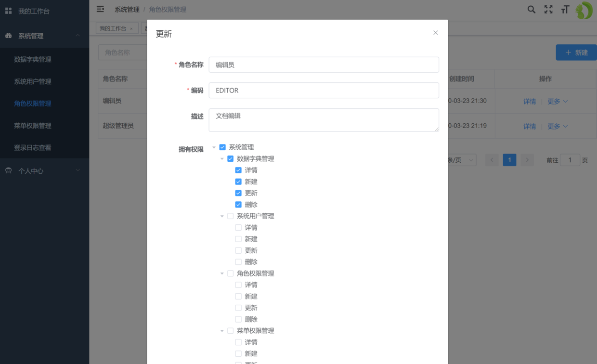This screenshot has width=597, height=364.
Task: Click the fullscreen toggle icon
Action: click(548, 9)
